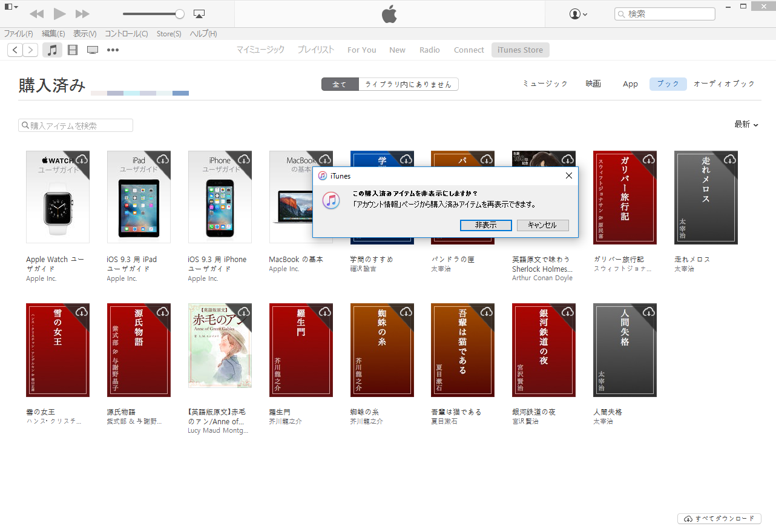This screenshot has width=776, height=532.
Task: Download iPhone ユーザガイド via cloud icon
Action: pos(244,159)
